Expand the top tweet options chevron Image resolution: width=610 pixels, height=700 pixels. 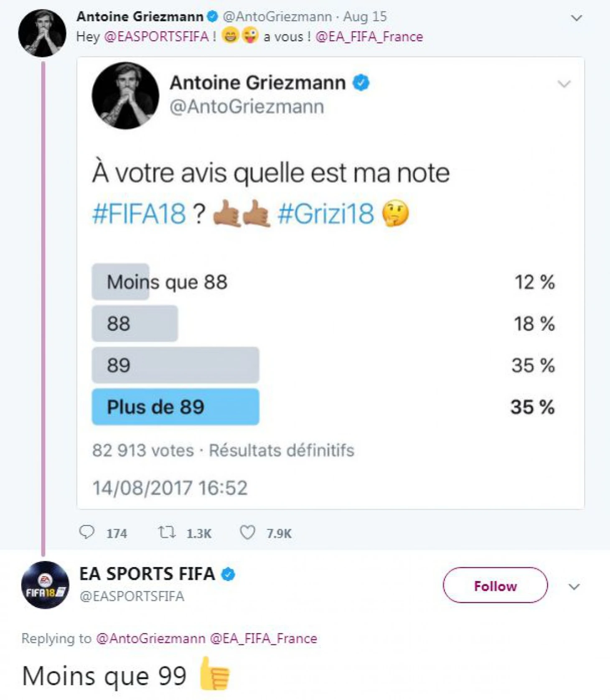click(577, 18)
